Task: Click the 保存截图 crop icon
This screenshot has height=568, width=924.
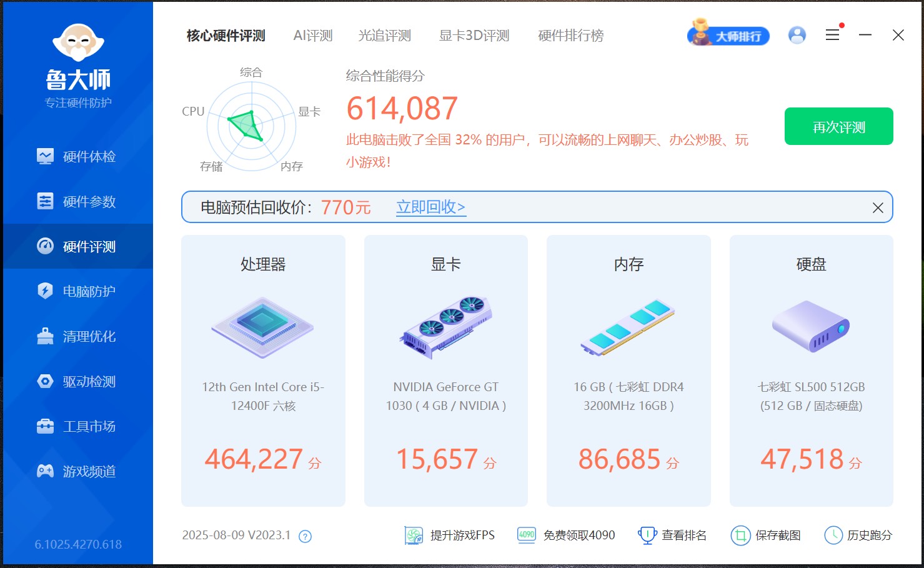Action: [740, 536]
